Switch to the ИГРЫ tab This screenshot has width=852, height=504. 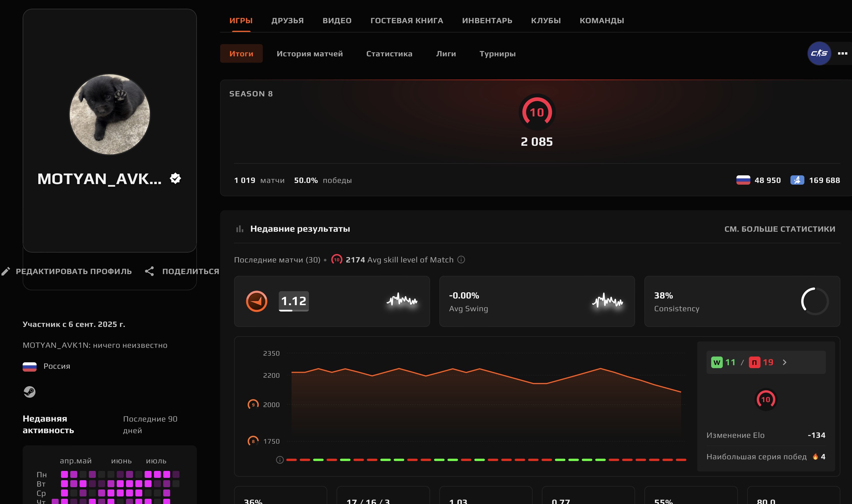[241, 20]
